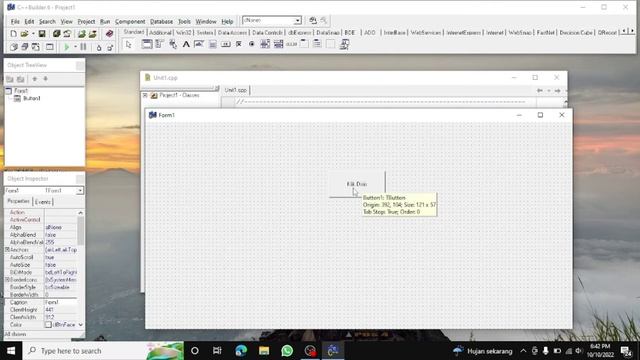Select the MainMenu component icon
This screenshot has width=640, height=360.
[x=160, y=44]
